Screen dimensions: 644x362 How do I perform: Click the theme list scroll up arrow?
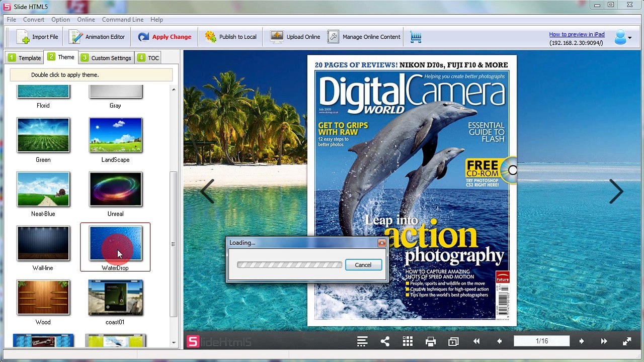point(174,89)
